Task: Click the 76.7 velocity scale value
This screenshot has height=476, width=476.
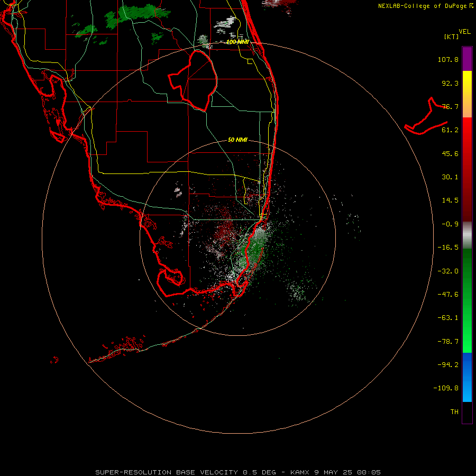Action: coord(450,106)
